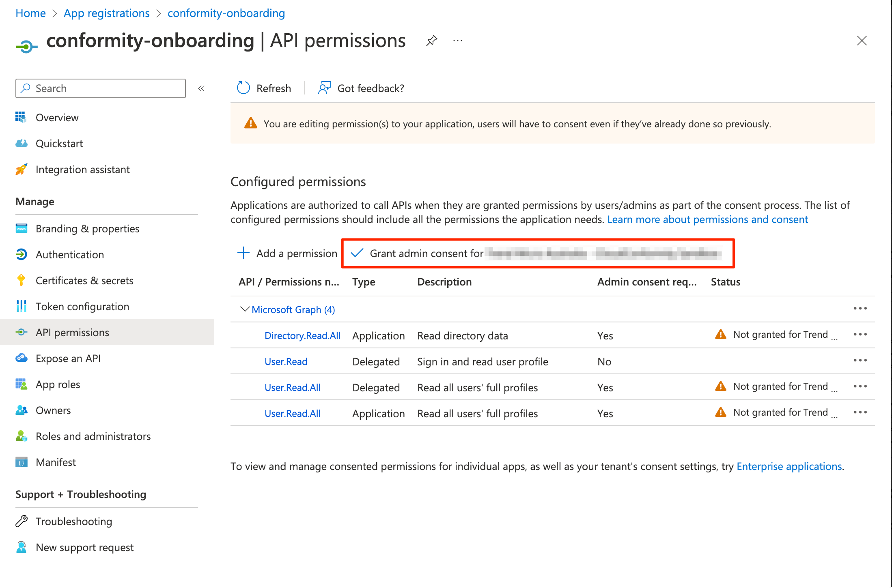Open options for User.Read.All Application row
The height and width of the screenshot is (588, 892).
pos(860,412)
